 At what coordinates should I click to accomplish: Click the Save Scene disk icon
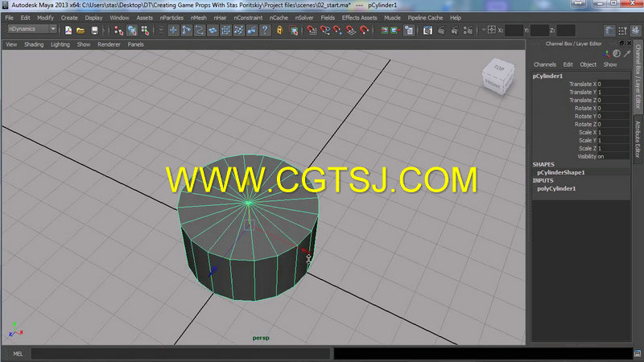point(94,31)
